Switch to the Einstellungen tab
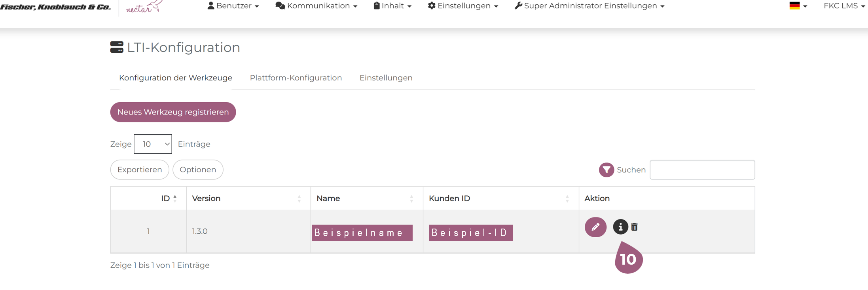 coord(386,78)
